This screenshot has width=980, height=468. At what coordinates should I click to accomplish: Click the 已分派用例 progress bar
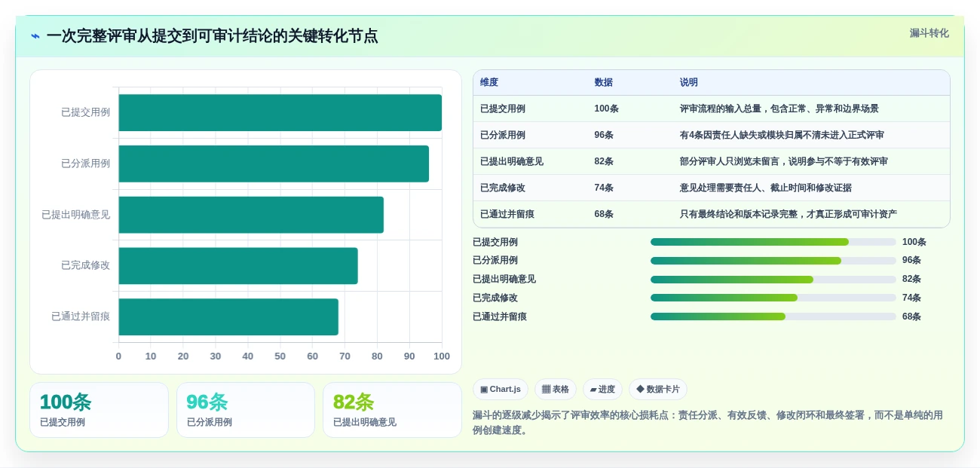pyautogui.click(x=773, y=261)
